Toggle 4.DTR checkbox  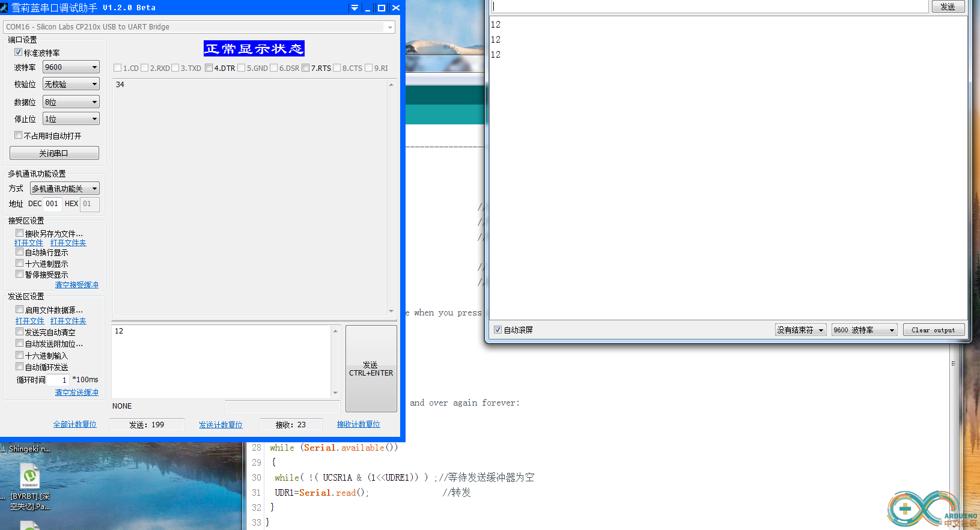(208, 68)
